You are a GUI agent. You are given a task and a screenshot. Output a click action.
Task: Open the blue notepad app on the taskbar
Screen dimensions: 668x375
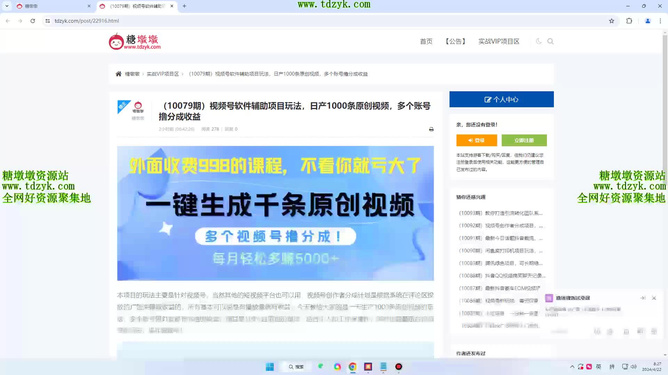(383, 366)
